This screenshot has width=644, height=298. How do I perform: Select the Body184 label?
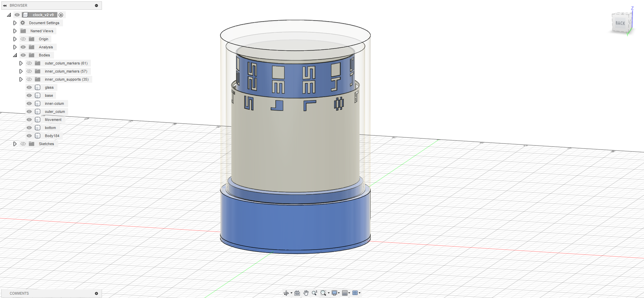(52, 136)
